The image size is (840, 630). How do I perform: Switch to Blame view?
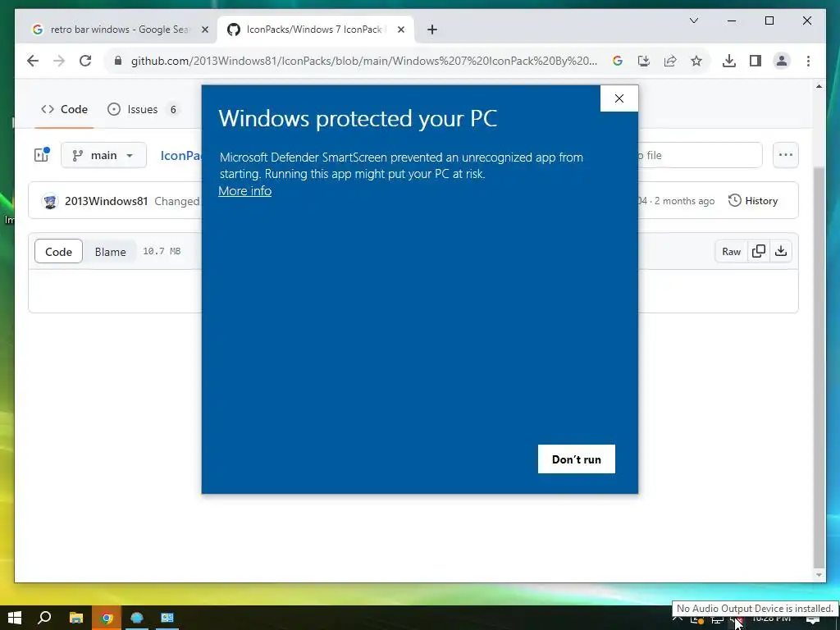111,251
